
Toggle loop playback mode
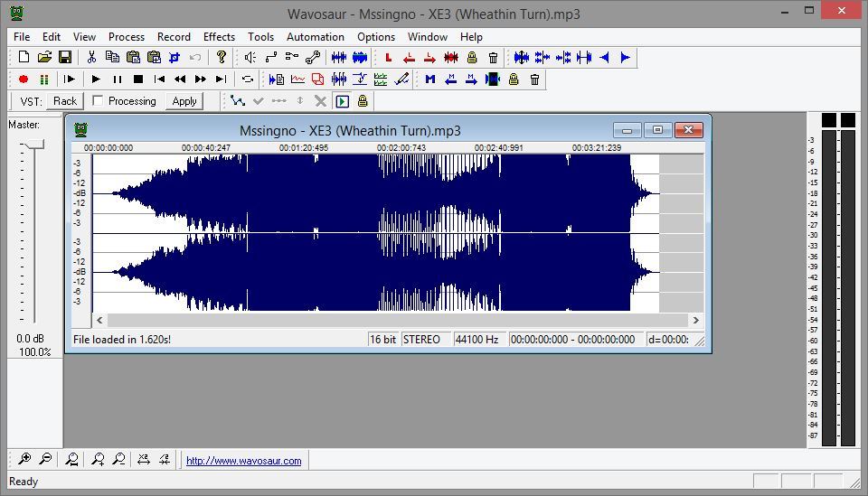[248, 80]
